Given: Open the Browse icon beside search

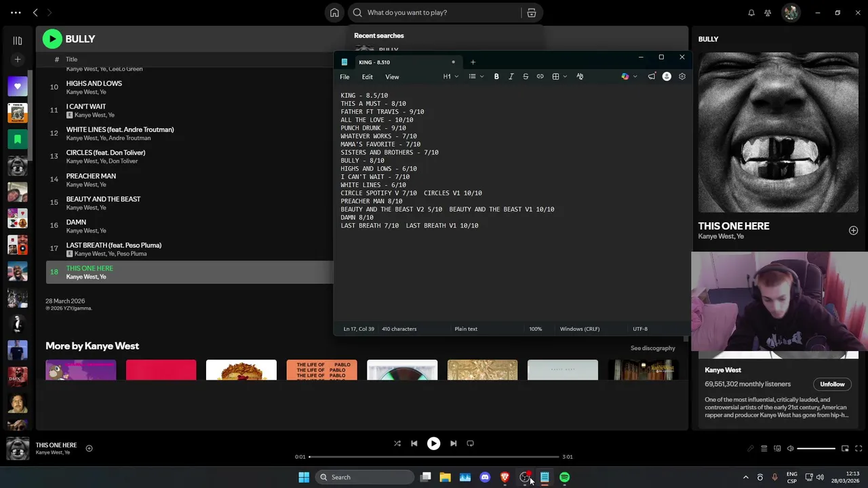Looking at the screenshot, I should pos(532,12).
